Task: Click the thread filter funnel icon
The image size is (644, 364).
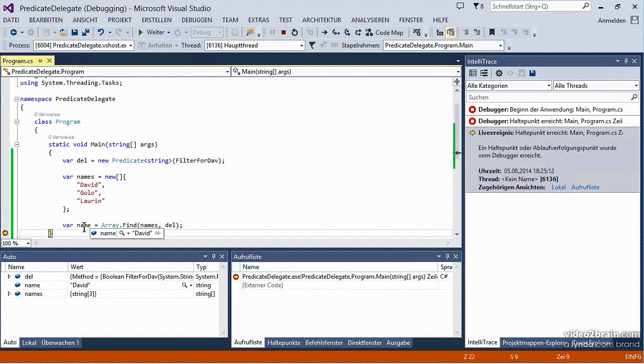Action: (x=312, y=45)
